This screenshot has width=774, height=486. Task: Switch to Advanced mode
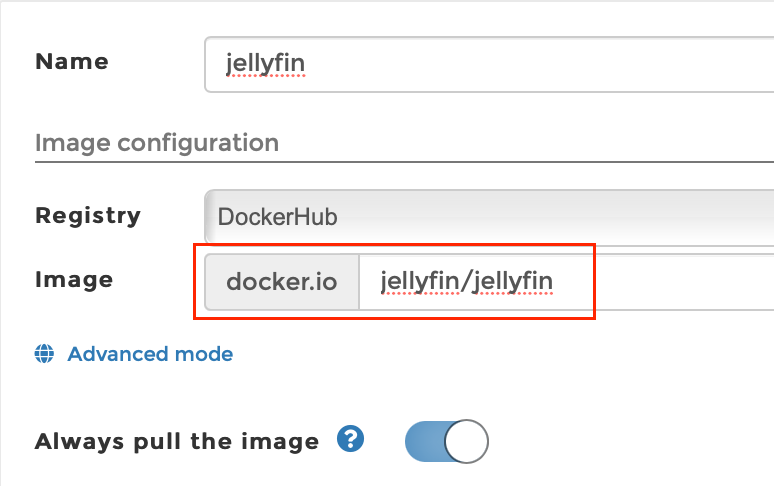(150, 354)
